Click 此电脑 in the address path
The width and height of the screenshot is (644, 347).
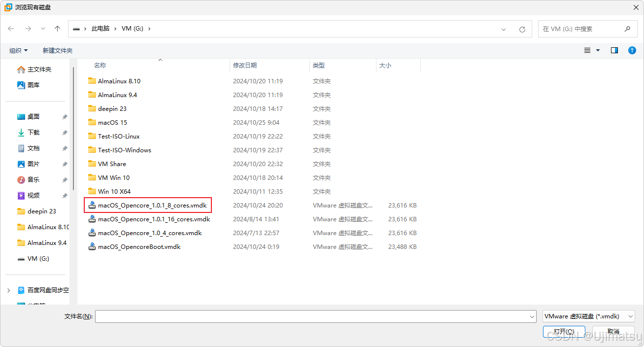(x=101, y=29)
